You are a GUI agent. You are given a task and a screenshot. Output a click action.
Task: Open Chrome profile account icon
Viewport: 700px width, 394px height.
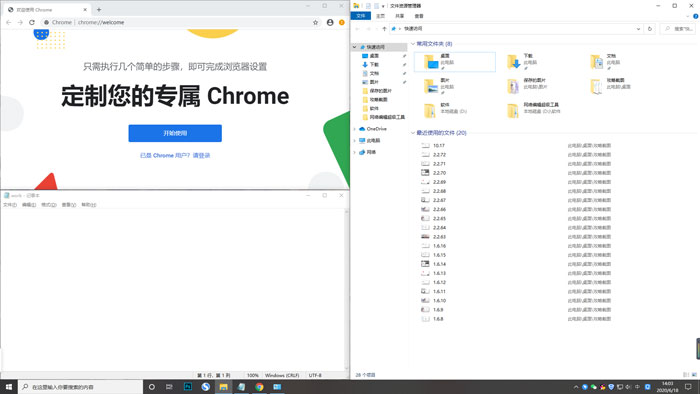pos(330,22)
